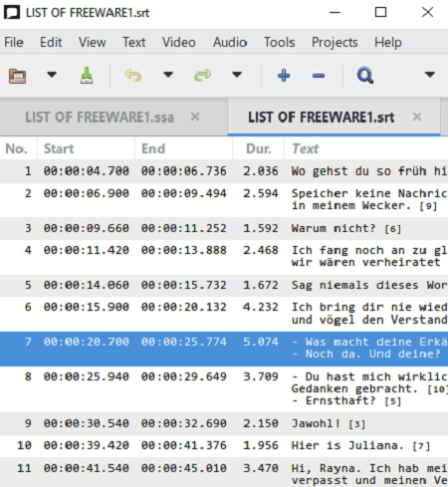Switch to the LIST OF FREEWARE1.ssa tab
The width and height of the screenshot is (448, 487).
[100, 118]
